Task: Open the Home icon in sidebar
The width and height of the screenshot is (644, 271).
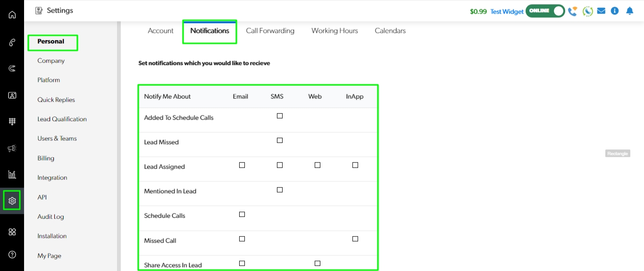Action: tap(12, 15)
